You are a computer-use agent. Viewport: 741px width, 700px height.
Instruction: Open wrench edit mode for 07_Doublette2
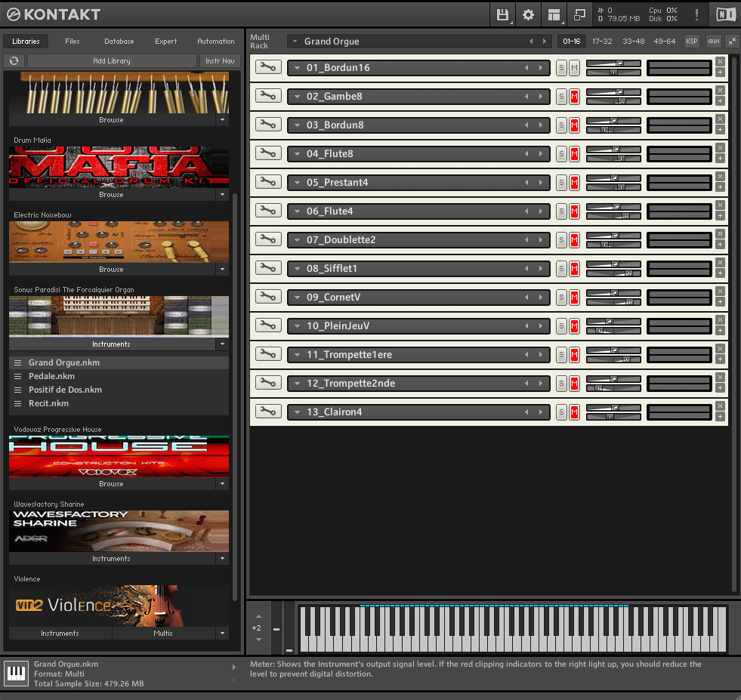pos(268,239)
